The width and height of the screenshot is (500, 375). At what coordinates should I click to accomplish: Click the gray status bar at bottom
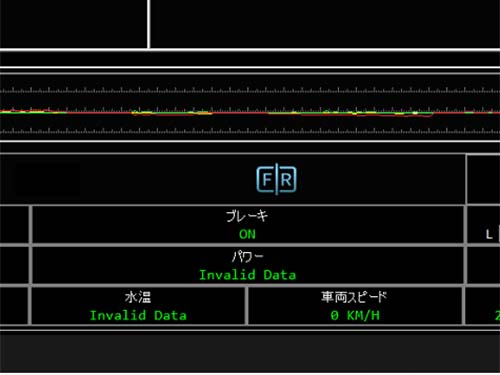point(250,352)
